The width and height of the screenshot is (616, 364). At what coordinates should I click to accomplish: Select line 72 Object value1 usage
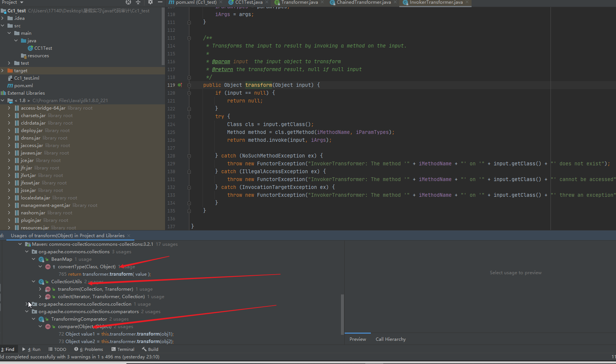click(116, 334)
